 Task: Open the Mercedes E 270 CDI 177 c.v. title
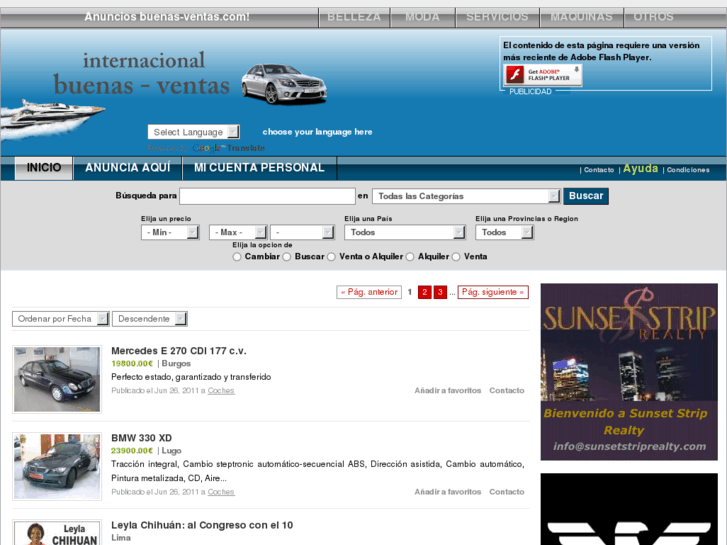tap(179, 351)
